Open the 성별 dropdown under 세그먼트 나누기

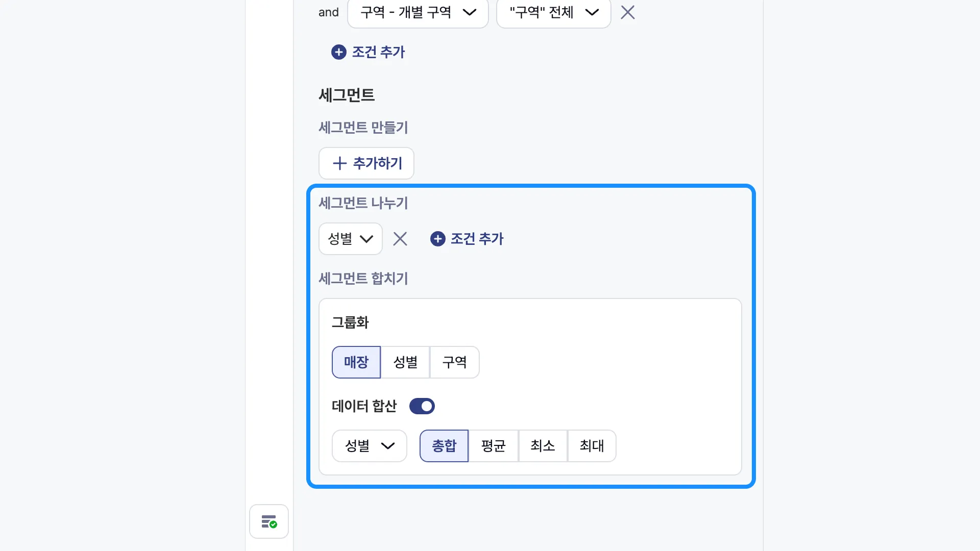pos(351,239)
